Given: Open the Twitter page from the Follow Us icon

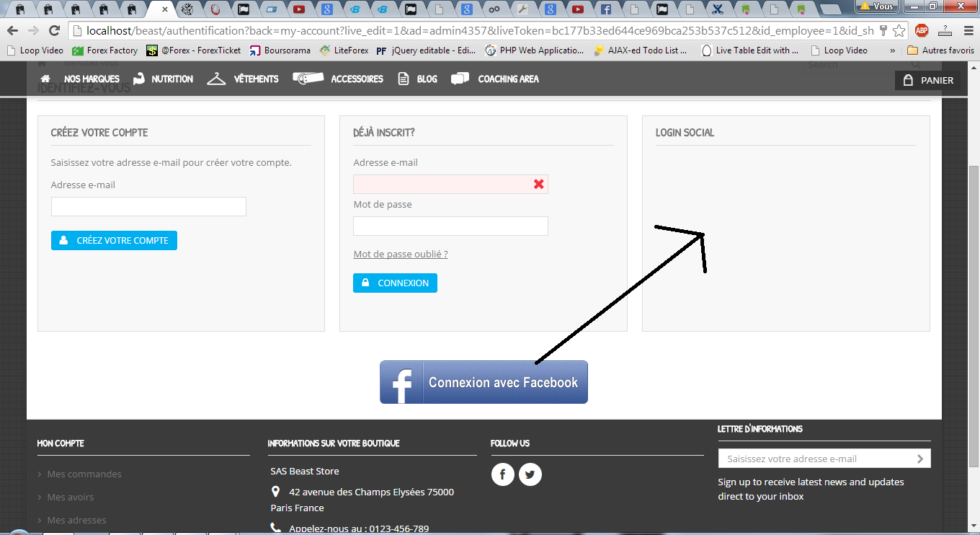Looking at the screenshot, I should (530, 474).
